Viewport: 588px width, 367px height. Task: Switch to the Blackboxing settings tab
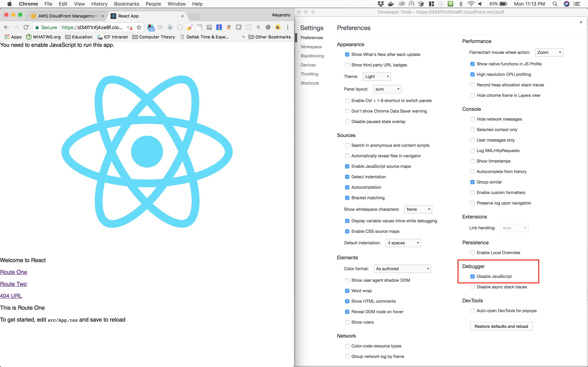click(312, 56)
